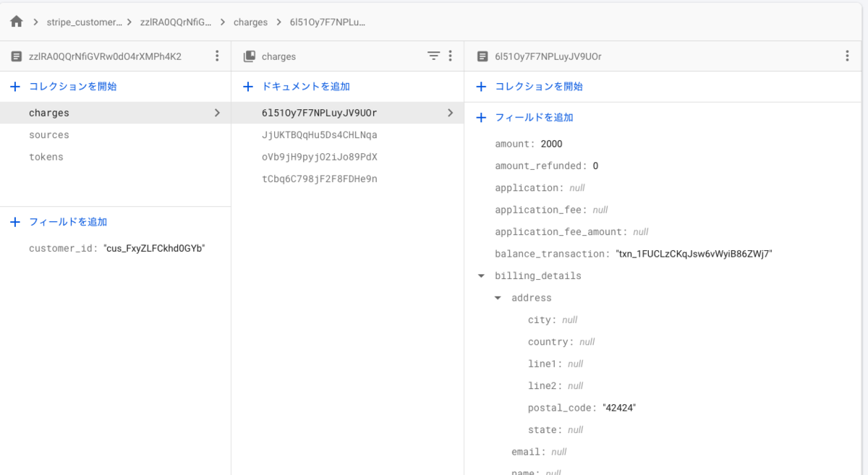
Task: Open the filter icon in the charges panel
Action: [x=433, y=56]
